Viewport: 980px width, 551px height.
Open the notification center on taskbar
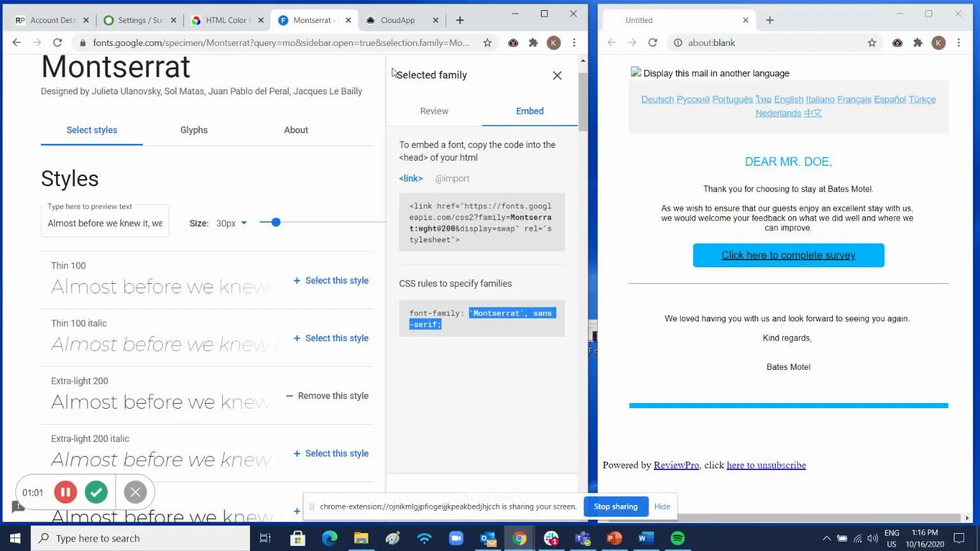click(x=959, y=538)
